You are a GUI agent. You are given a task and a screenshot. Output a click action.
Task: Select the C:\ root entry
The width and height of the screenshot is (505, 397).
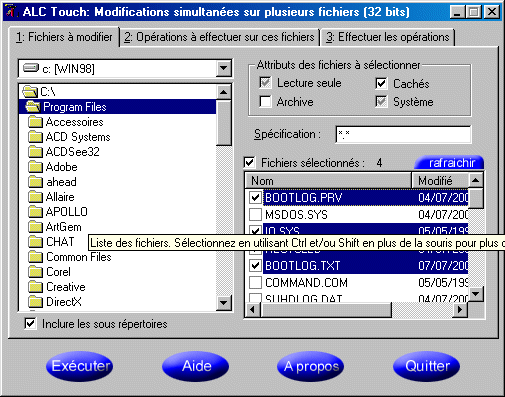tap(48, 91)
